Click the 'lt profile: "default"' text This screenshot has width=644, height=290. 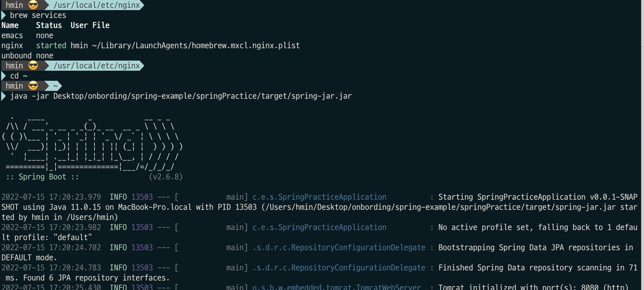[x=47, y=237]
